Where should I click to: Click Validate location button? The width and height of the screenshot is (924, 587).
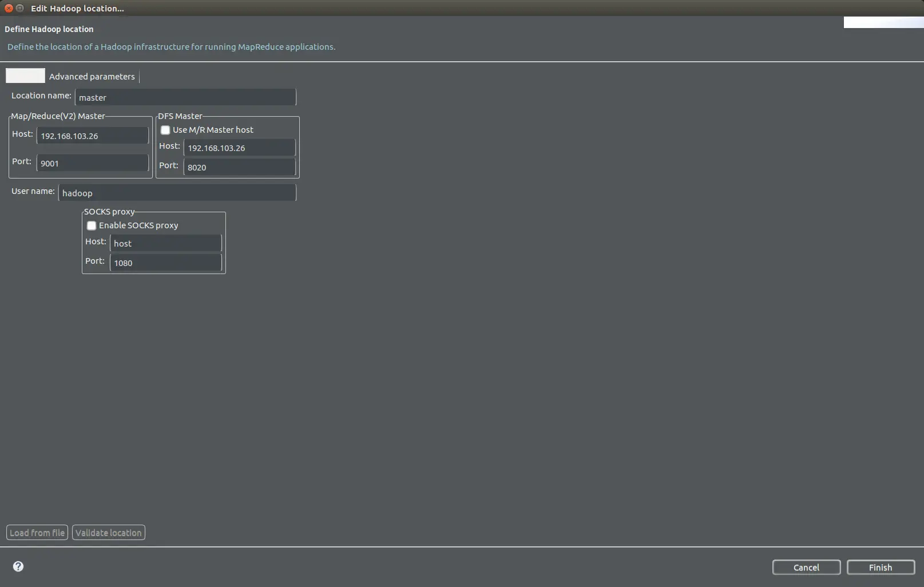[109, 533]
